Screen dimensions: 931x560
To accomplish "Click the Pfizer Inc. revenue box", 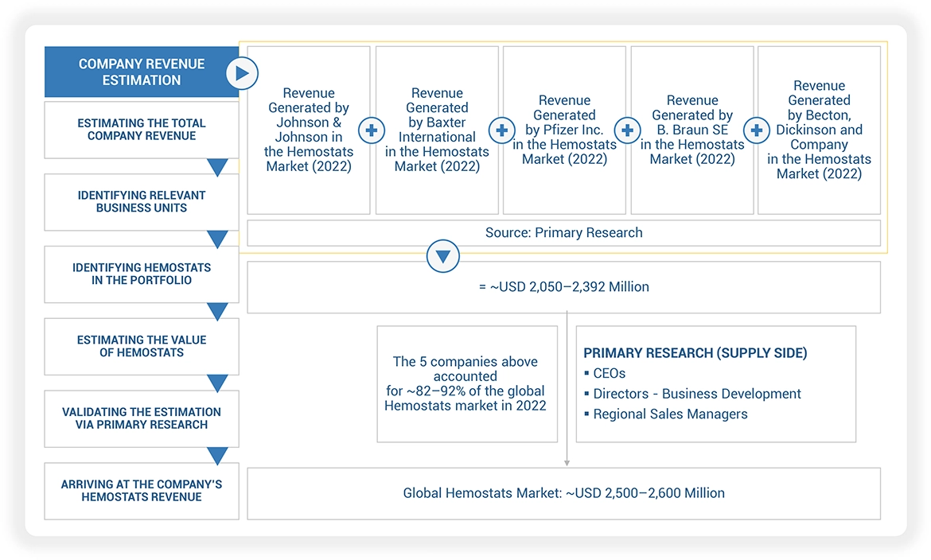I will point(564,130).
